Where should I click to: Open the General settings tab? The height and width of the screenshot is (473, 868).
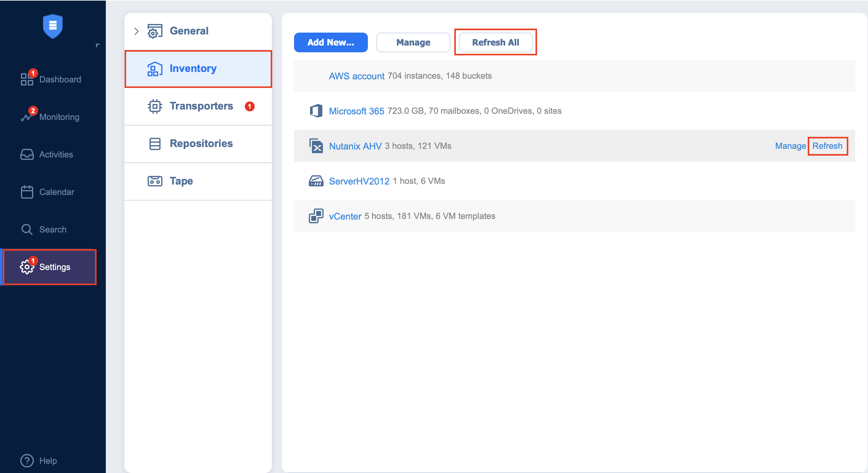198,31
